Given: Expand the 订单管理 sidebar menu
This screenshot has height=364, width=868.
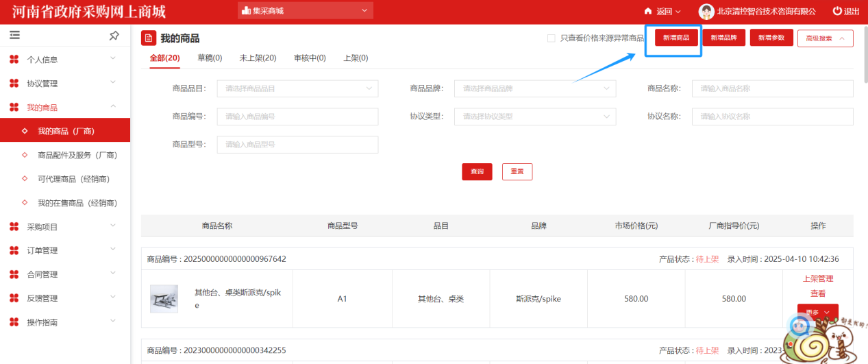Looking at the screenshot, I should point(65,250).
